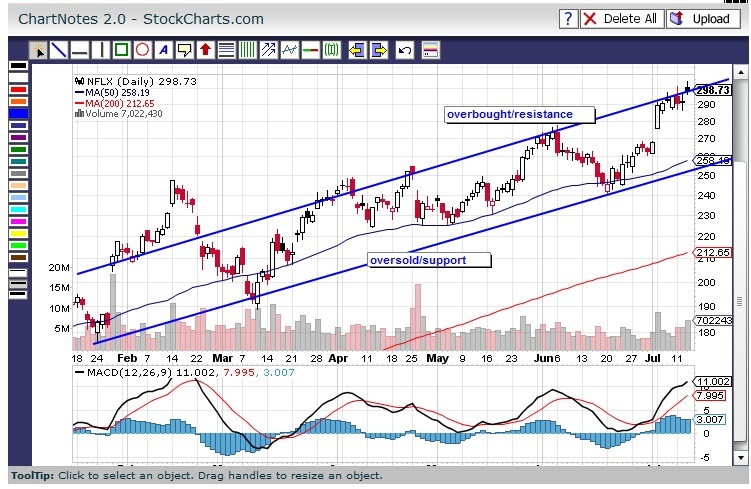Select the green rectangle shape tool
The height and width of the screenshot is (489, 751).
(x=122, y=50)
